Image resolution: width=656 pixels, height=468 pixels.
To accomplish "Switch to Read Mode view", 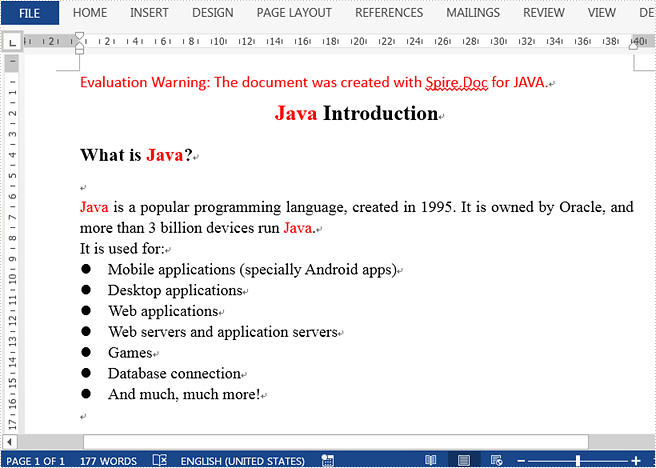I will pos(431,460).
